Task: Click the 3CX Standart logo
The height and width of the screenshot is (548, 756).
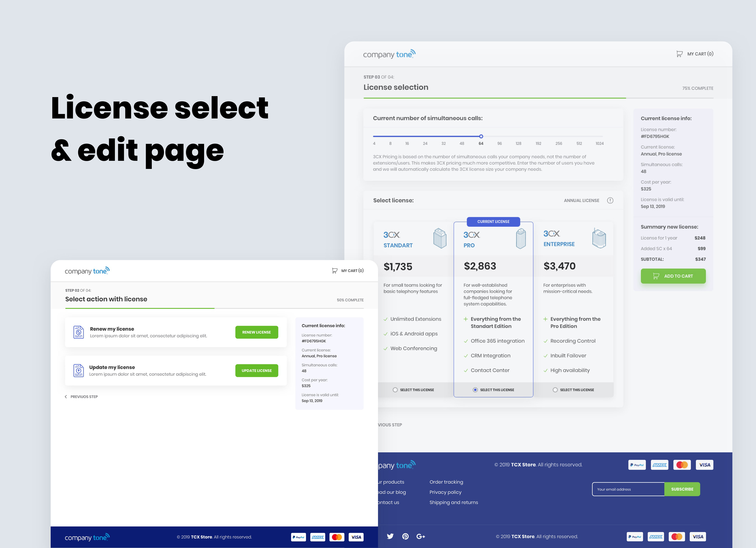Action: point(392,235)
